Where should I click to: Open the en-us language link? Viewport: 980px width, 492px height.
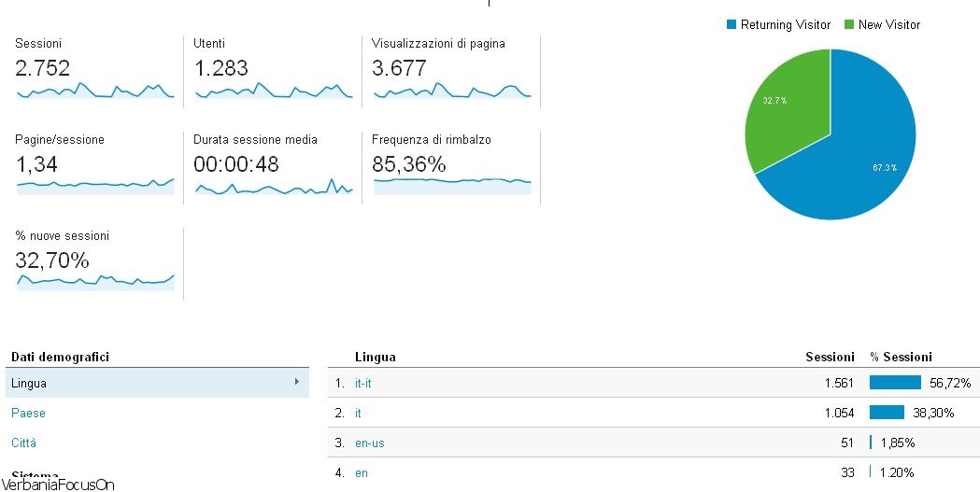(x=370, y=443)
